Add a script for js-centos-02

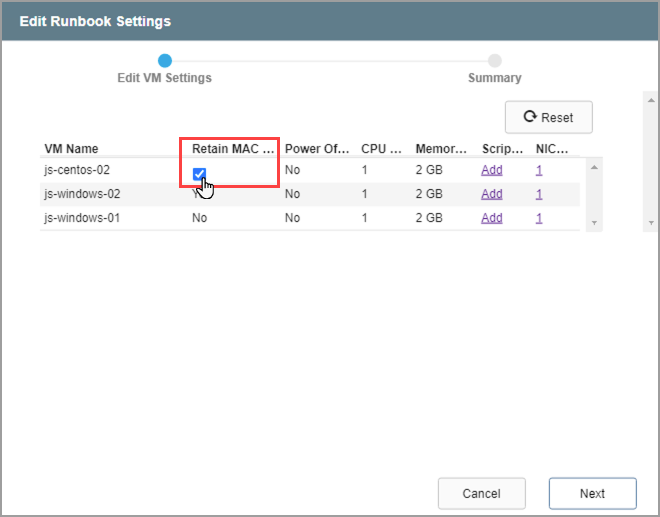click(491, 170)
